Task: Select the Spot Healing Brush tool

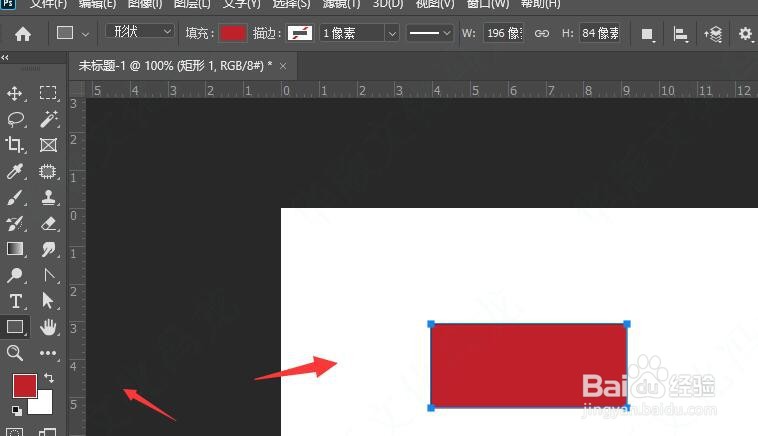Action: point(48,171)
